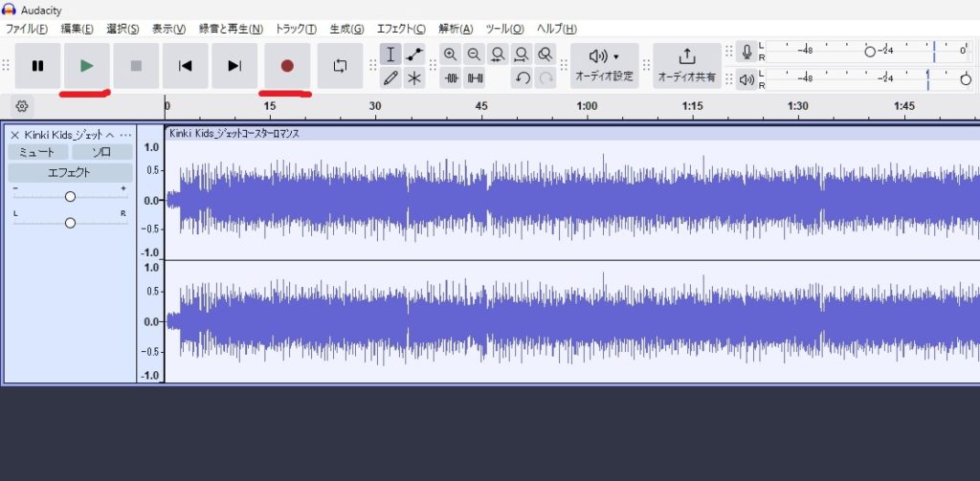This screenshot has height=481, width=980.
Task: Skip to the end of the track
Action: click(x=234, y=66)
